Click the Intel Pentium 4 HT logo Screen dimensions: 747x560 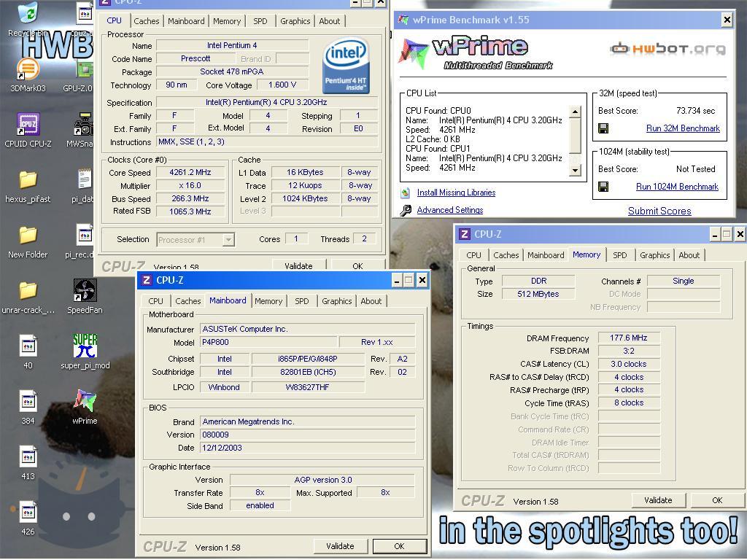tap(346, 66)
